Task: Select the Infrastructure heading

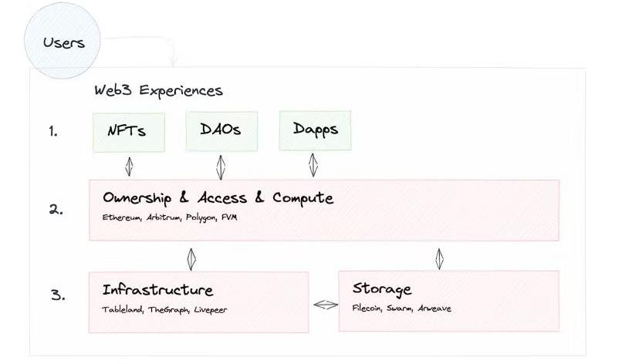Action: (x=157, y=290)
